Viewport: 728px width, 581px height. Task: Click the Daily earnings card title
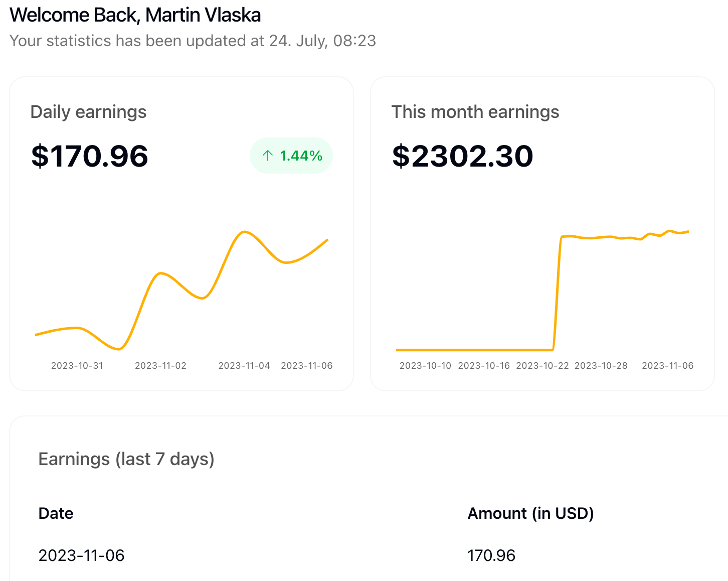[88, 112]
